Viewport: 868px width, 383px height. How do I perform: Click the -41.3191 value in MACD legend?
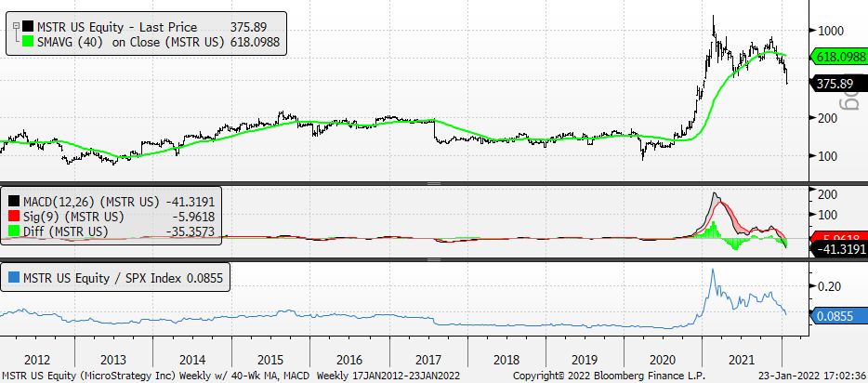(x=190, y=201)
